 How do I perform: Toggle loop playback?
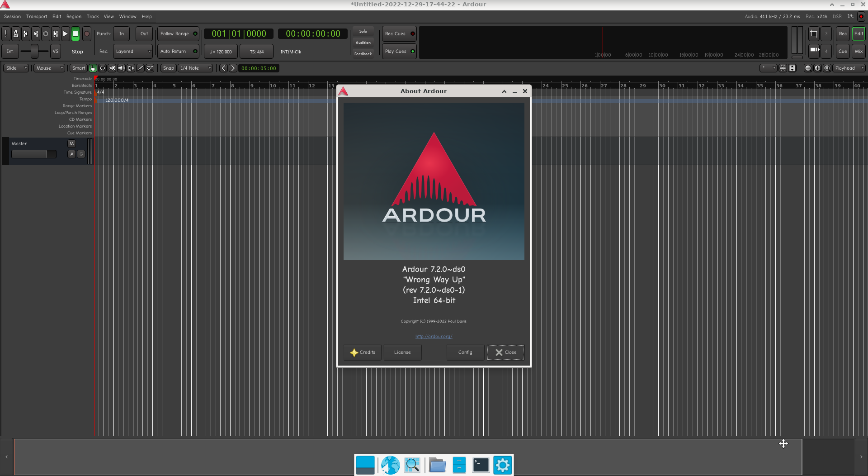click(46, 33)
